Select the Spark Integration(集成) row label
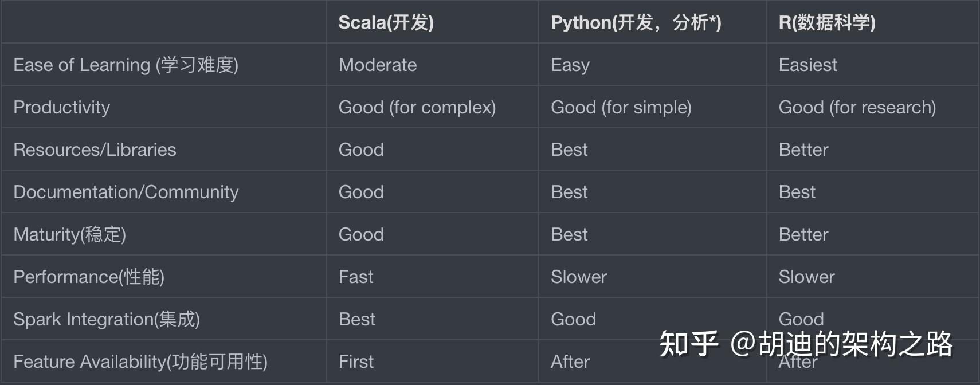The height and width of the screenshot is (385, 980). click(107, 319)
